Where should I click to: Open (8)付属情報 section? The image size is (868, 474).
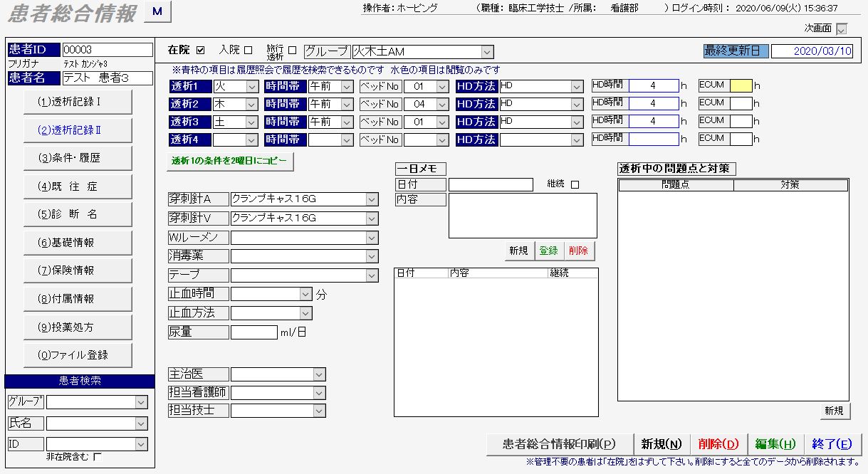click(x=78, y=299)
